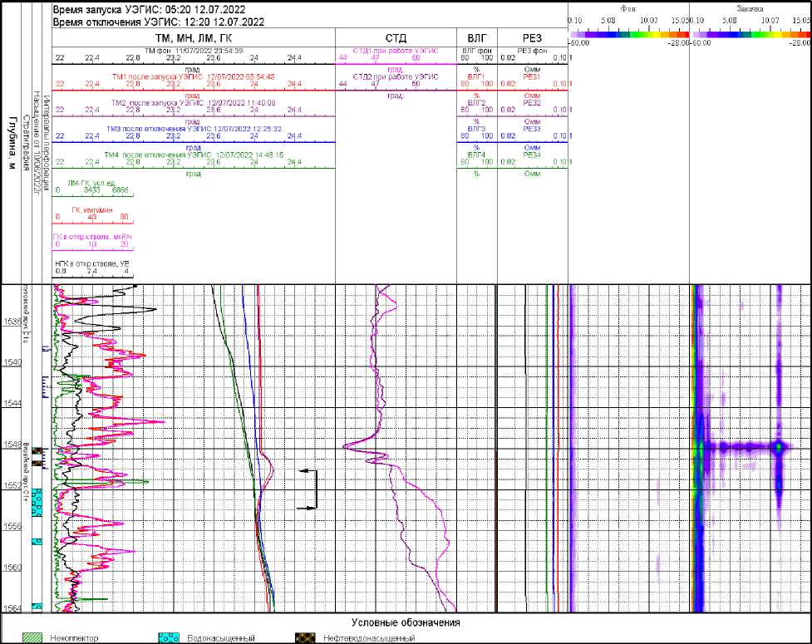Select the ТМ, МН, ЛМ, ГК column header
Viewport: 812px width, 644px height.
pos(193,39)
